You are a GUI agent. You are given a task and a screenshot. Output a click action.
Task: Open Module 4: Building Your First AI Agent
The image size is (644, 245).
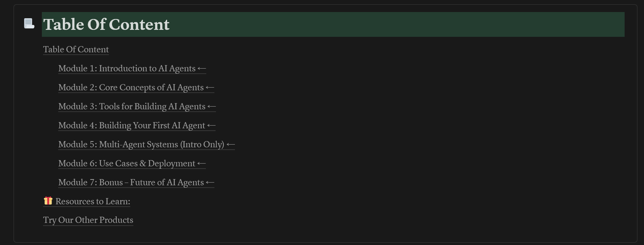click(x=132, y=125)
